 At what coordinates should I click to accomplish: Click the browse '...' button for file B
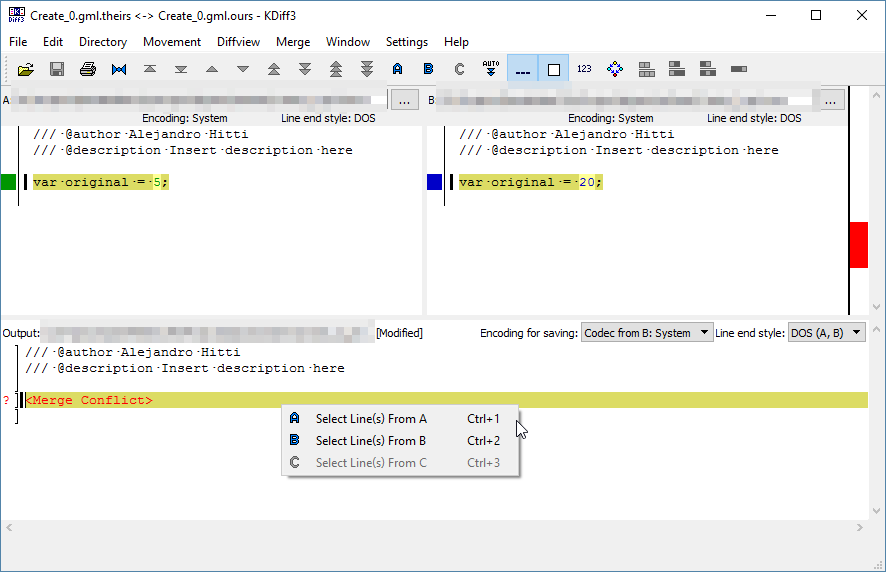(x=831, y=100)
